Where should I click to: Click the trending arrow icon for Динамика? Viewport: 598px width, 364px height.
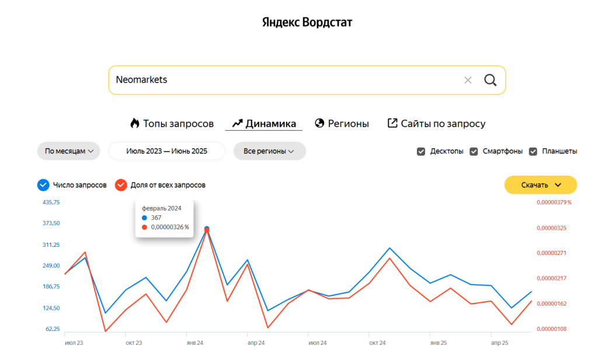click(237, 124)
